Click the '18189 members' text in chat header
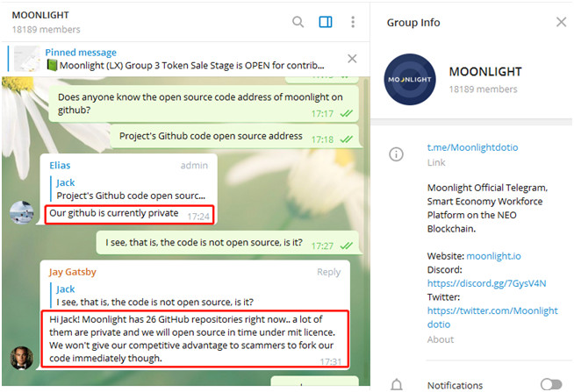Viewport: 574px width, 392px height. click(47, 29)
